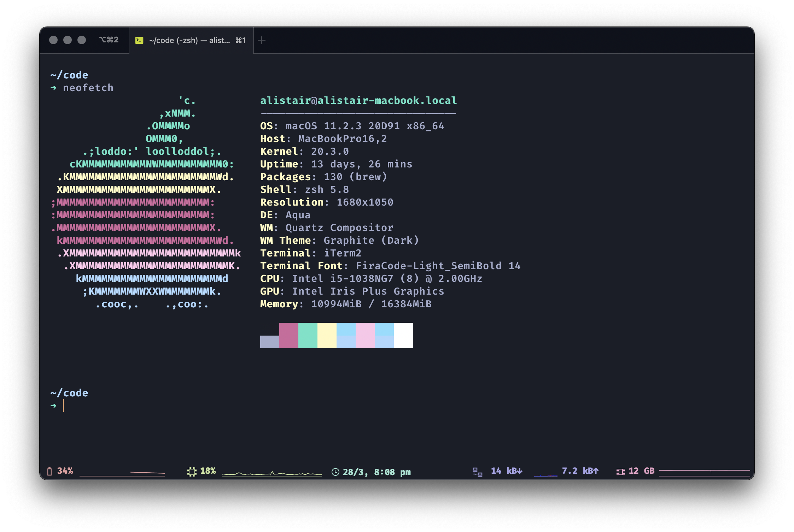Click the CPU usage sparkline graph

(272, 473)
